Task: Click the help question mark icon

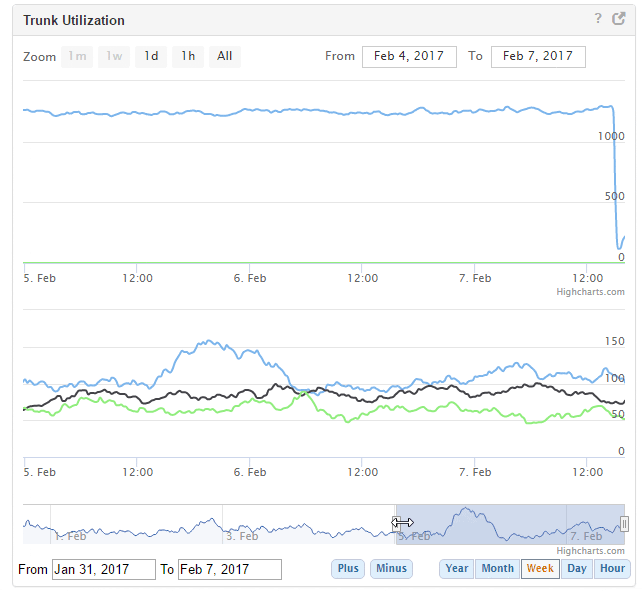Action: [598, 18]
